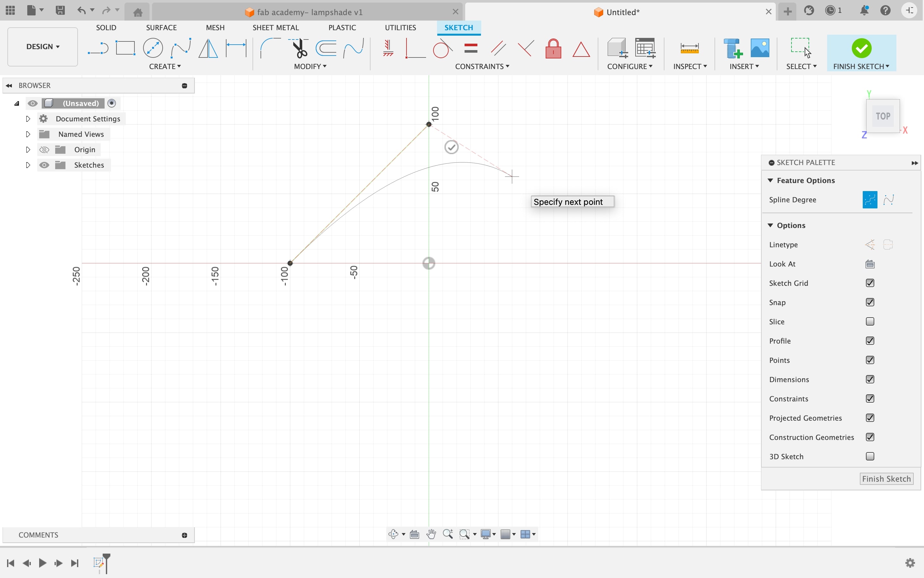Switch to the UTILITIES tab
924x578 pixels.
click(400, 28)
